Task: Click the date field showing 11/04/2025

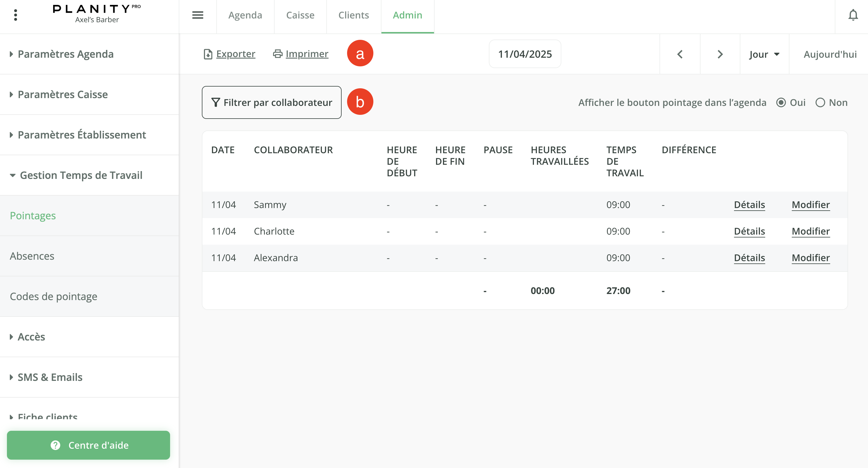Action: coord(525,54)
